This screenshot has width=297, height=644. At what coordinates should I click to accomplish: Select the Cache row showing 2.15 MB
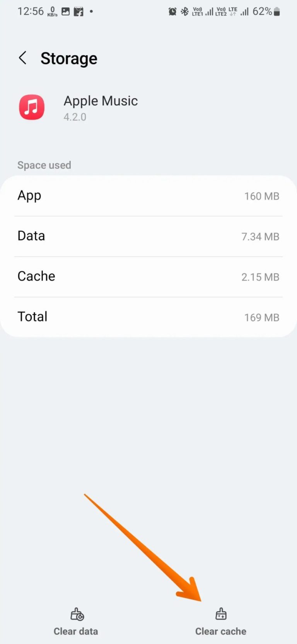pos(148,276)
